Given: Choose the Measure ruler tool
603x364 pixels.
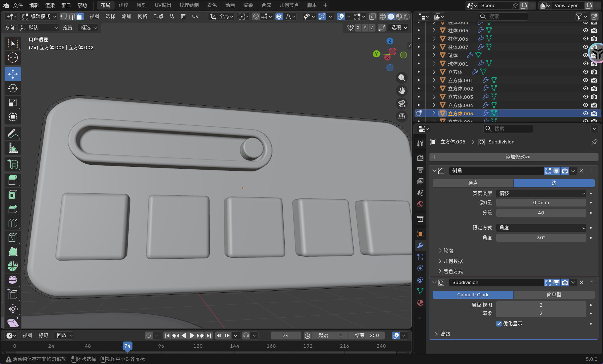Looking at the screenshot, I should [x=13, y=148].
